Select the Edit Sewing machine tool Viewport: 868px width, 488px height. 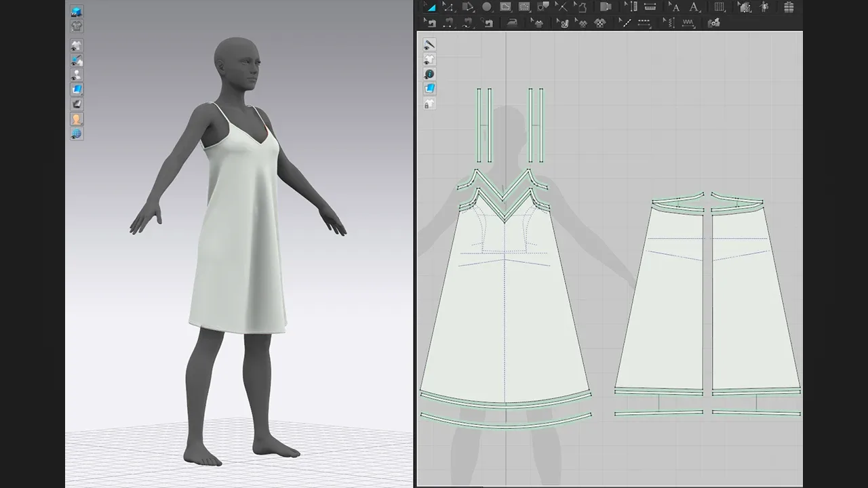(430, 22)
